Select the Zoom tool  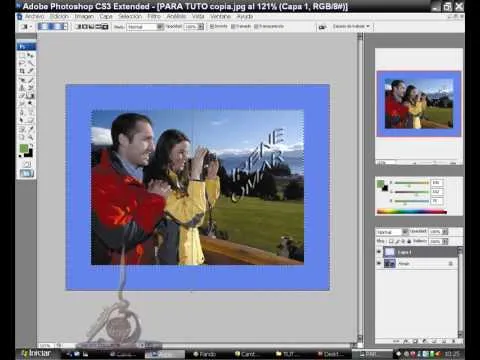click(31, 137)
